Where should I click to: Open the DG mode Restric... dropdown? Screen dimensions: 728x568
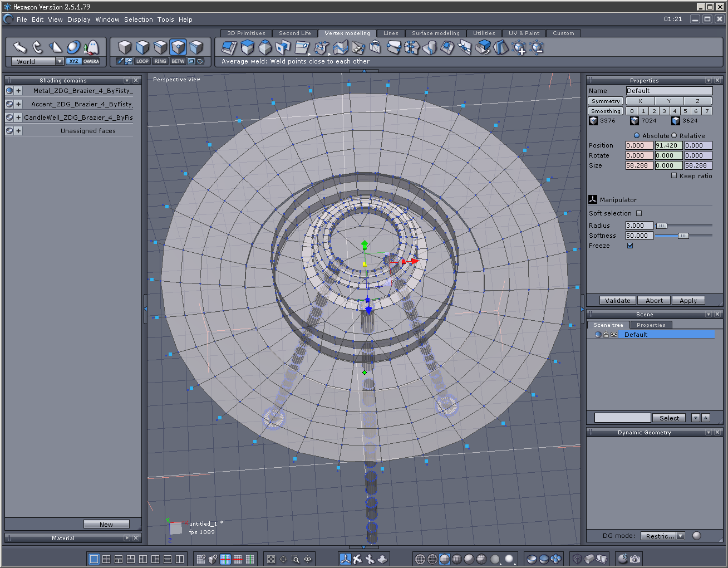point(662,536)
